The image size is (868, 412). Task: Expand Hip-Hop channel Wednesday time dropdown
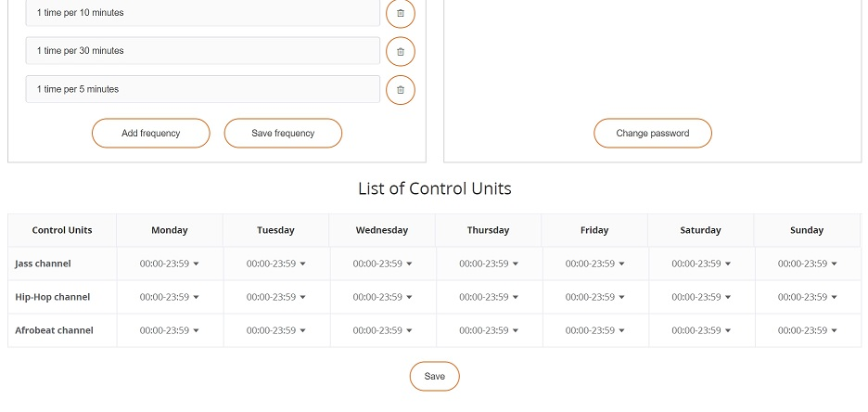pos(382,297)
